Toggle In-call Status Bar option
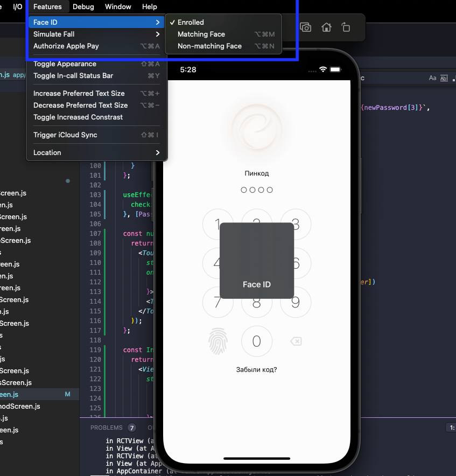Viewport: 456px width, 476px height. tap(73, 75)
